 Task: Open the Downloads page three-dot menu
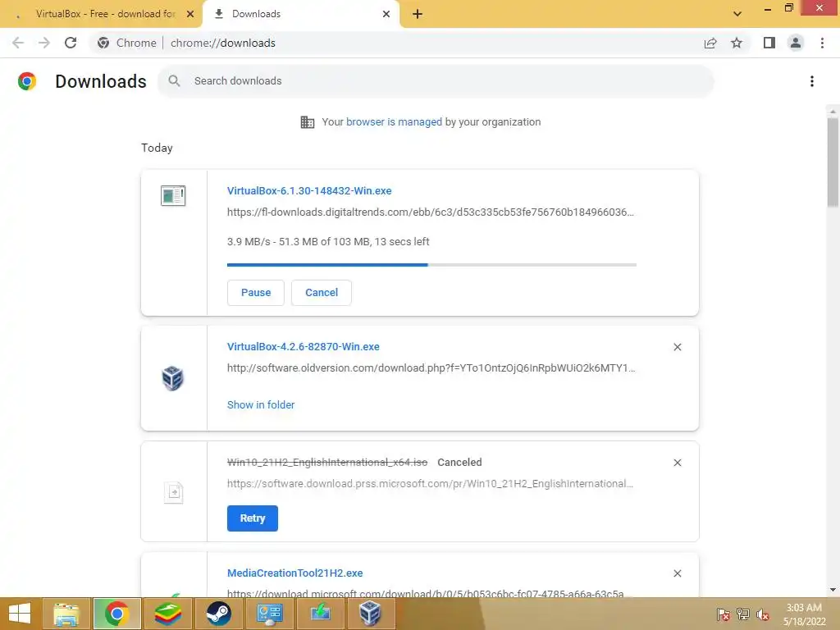coord(812,81)
